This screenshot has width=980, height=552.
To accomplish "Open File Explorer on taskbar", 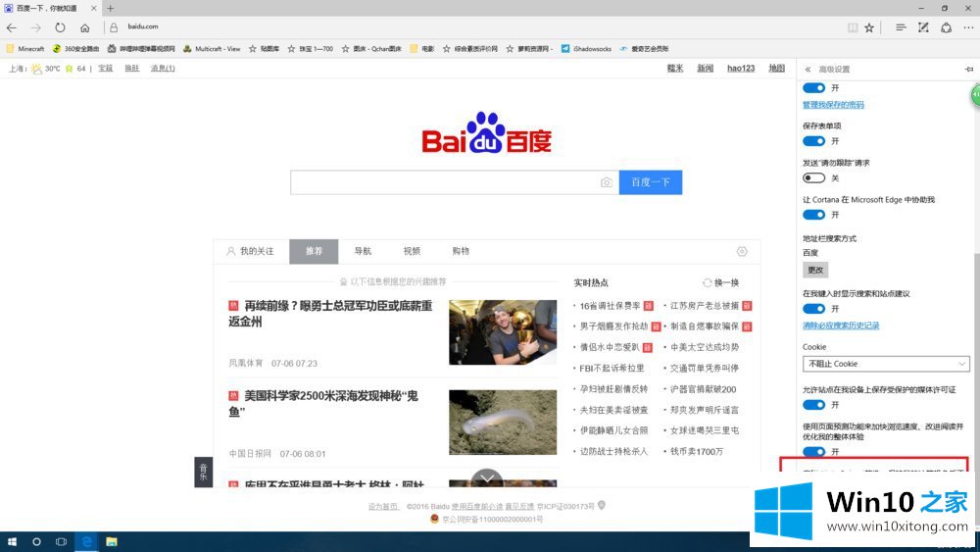I will [112, 541].
